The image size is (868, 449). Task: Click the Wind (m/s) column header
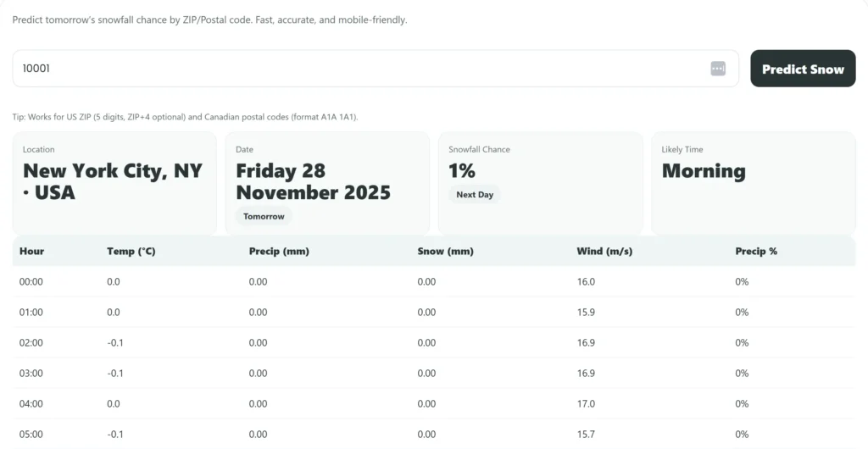click(x=604, y=252)
